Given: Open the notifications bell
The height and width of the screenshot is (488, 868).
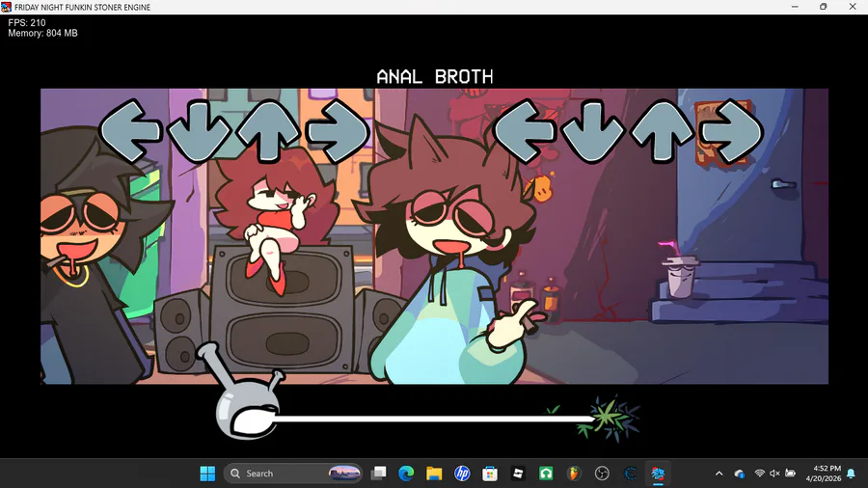Looking at the screenshot, I should click(x=852, y=474).
